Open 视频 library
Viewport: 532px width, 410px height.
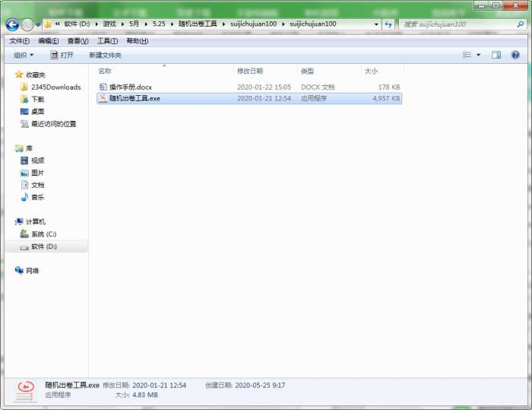click(x=38, y=161)
